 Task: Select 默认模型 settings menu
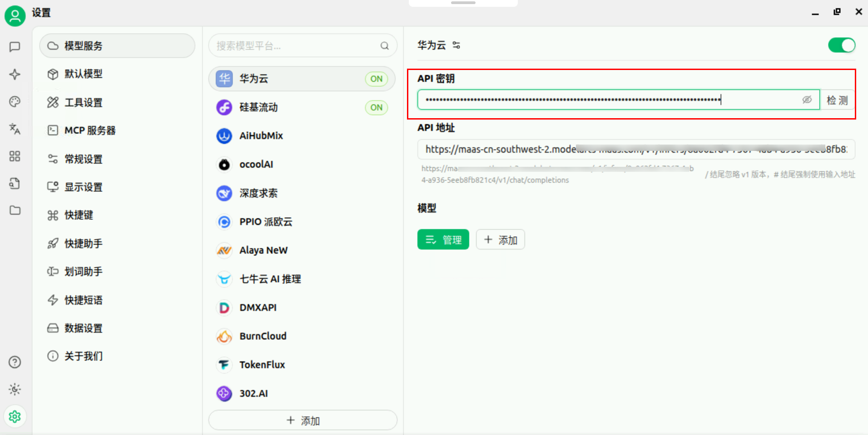pos(117,74)
